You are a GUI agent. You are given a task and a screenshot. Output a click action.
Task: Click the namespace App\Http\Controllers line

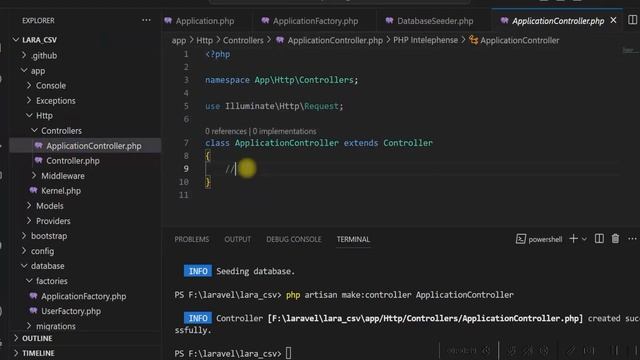tap(282, 80)
